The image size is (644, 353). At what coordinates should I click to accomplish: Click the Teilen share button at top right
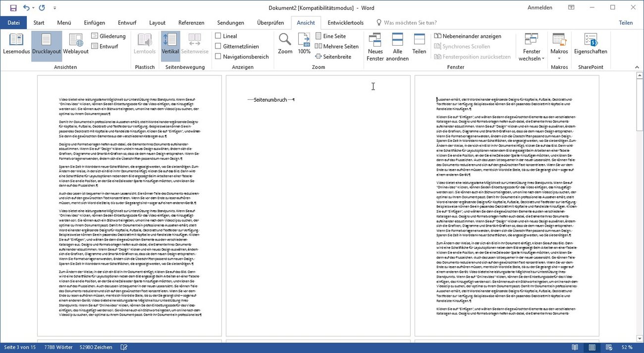pyautogui.click(x=626, y=23)
